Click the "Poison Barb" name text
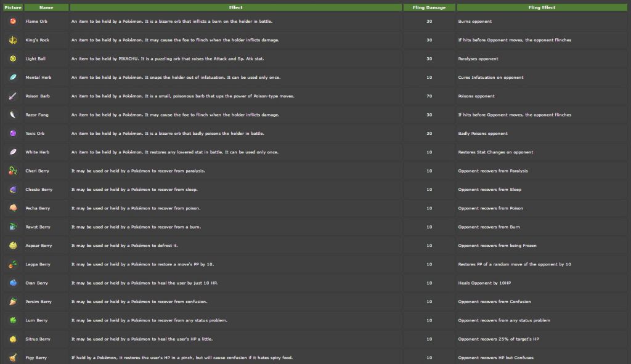Screen dimensions: 631x364 [38, 96]
